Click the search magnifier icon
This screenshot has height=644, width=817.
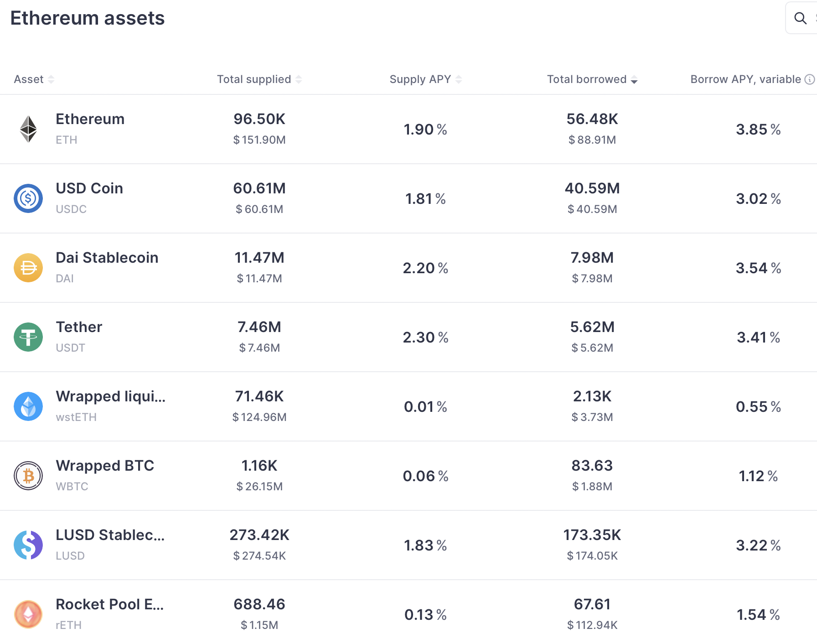800,18
